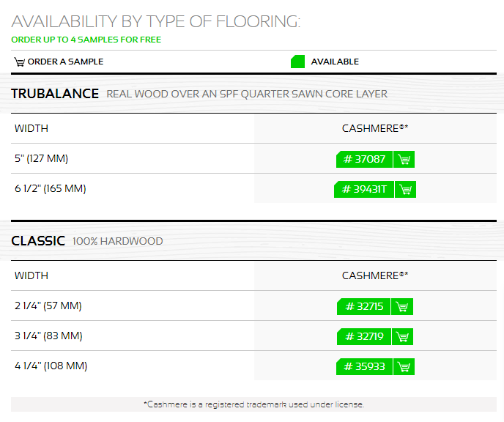
Task: Click cart icon beside #35933
Action: (x=404, y=367)
